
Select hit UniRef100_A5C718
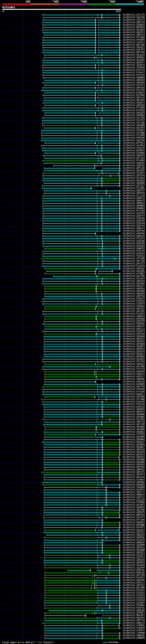(134, 620)
